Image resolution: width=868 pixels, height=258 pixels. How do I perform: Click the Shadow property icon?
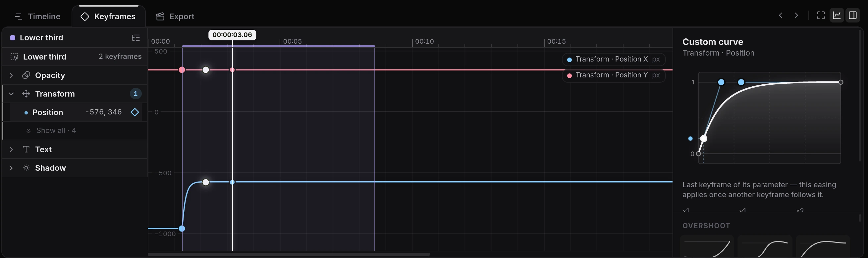tap(26, 168)
